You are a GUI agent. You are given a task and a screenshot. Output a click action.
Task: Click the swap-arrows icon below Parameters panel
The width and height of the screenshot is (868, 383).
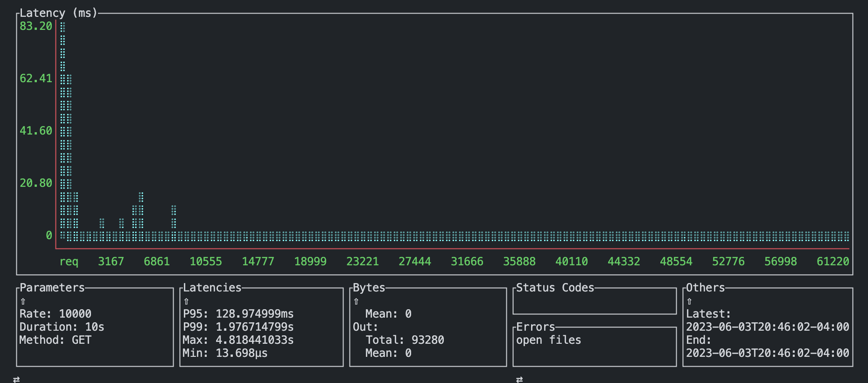click(x=16, y=379)
